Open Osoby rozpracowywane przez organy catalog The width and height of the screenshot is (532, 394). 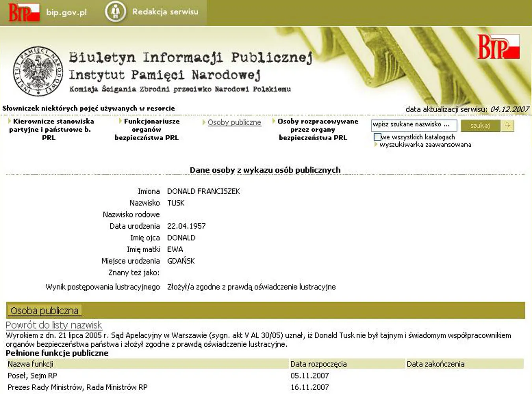(x=314, y=129)
